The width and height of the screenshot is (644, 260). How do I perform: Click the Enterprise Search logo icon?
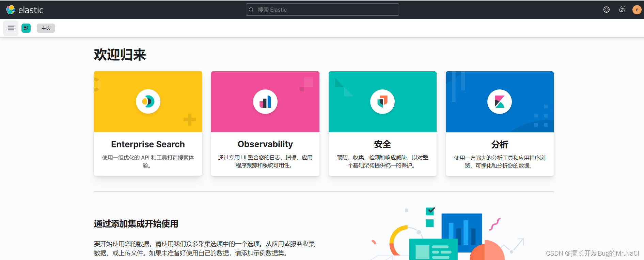[148, 102]
